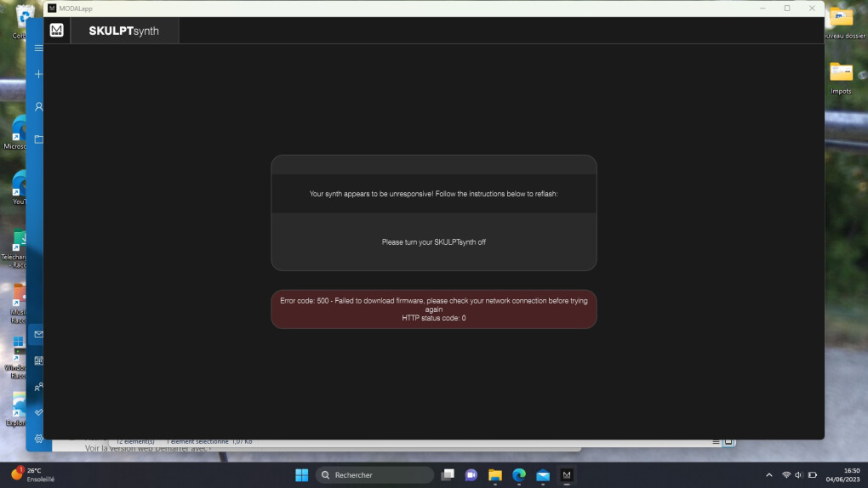Select the Impots folder on the desktop
The image size is (868, 488).
coord(841,78)
